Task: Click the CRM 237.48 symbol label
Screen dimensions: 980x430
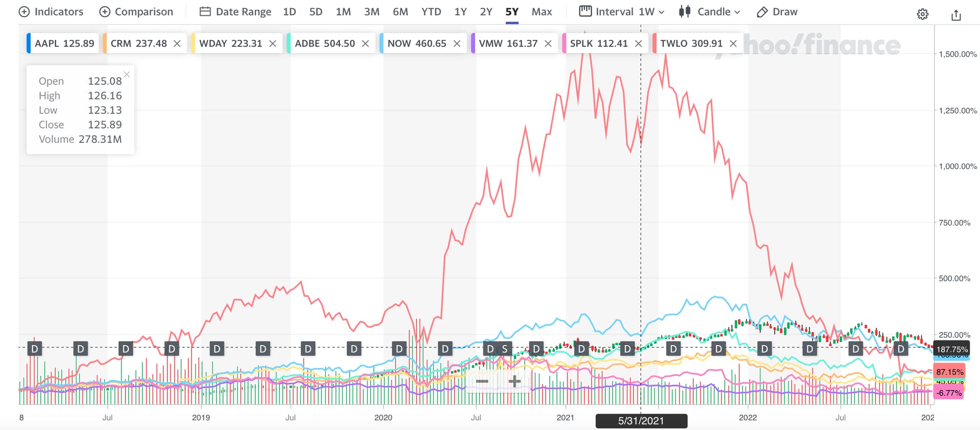Action: pos(139,43)
